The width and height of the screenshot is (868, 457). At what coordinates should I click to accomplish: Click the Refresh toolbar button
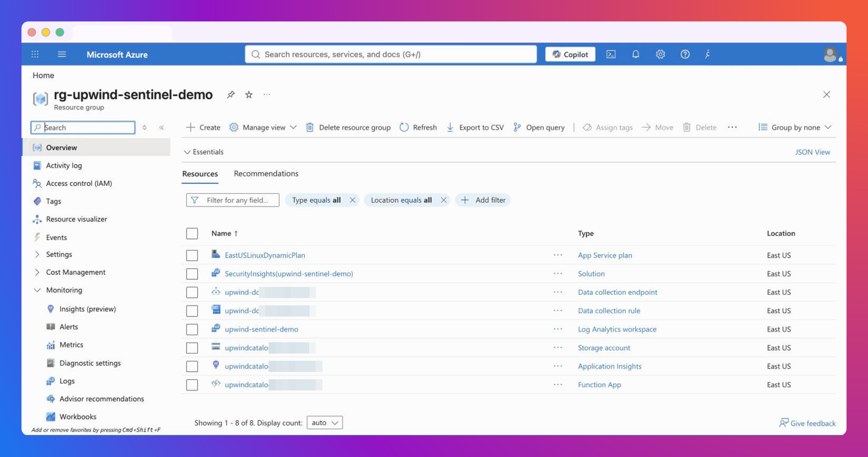coord(418,127)
